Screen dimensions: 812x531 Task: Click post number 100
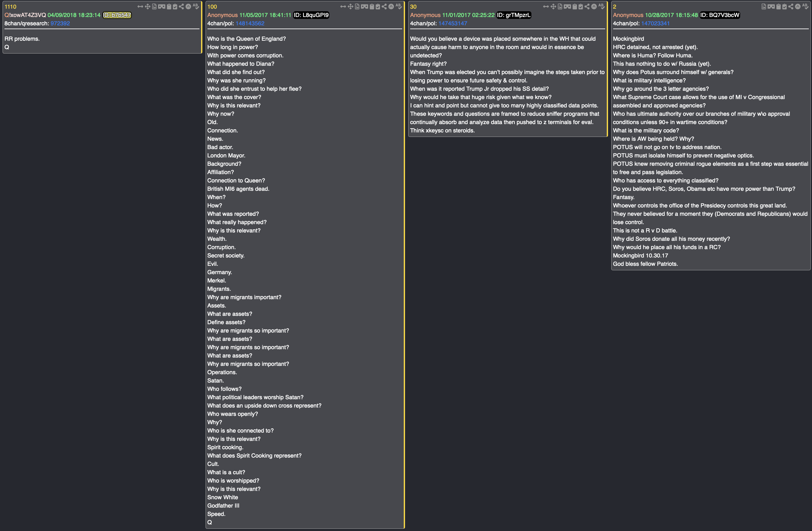pos(212,7)
